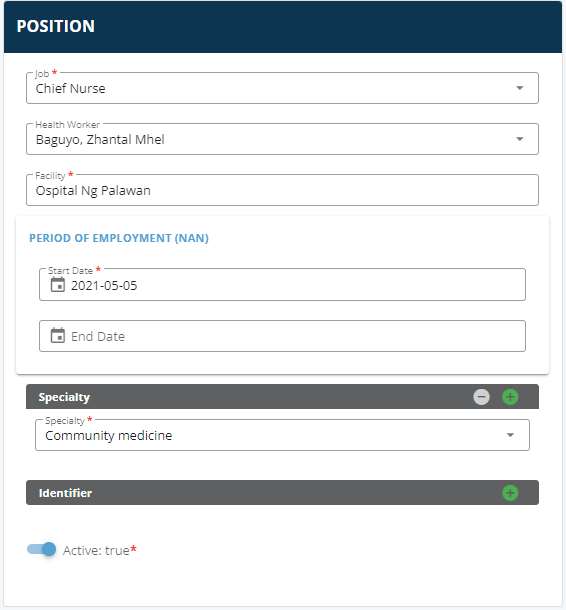Select the Chief Nurse job value
566x610 pixels.
(70, 88)
